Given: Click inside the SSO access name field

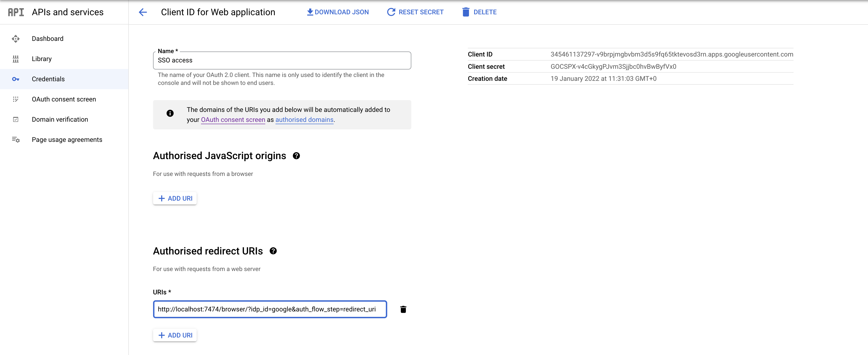Looking at the screenshot, I should tap(282, 61).
